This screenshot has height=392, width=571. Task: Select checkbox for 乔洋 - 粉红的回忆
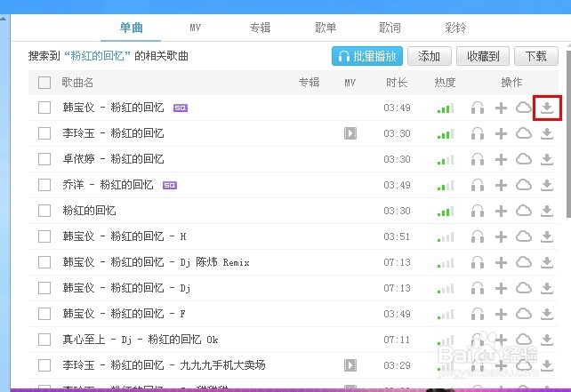click(x=44, y=185)
